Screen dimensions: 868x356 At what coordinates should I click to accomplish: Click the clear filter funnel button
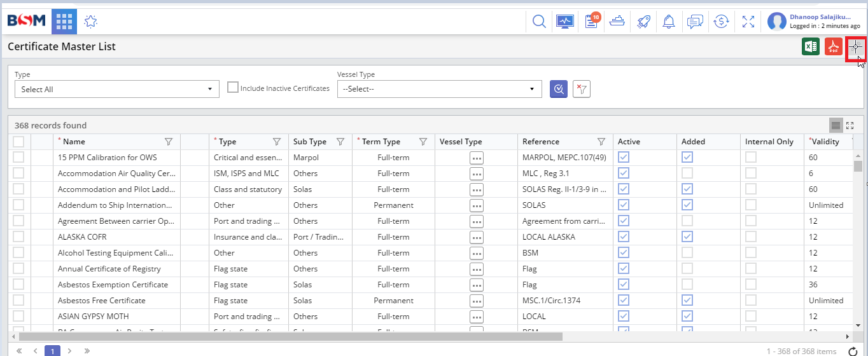point(581,89)
